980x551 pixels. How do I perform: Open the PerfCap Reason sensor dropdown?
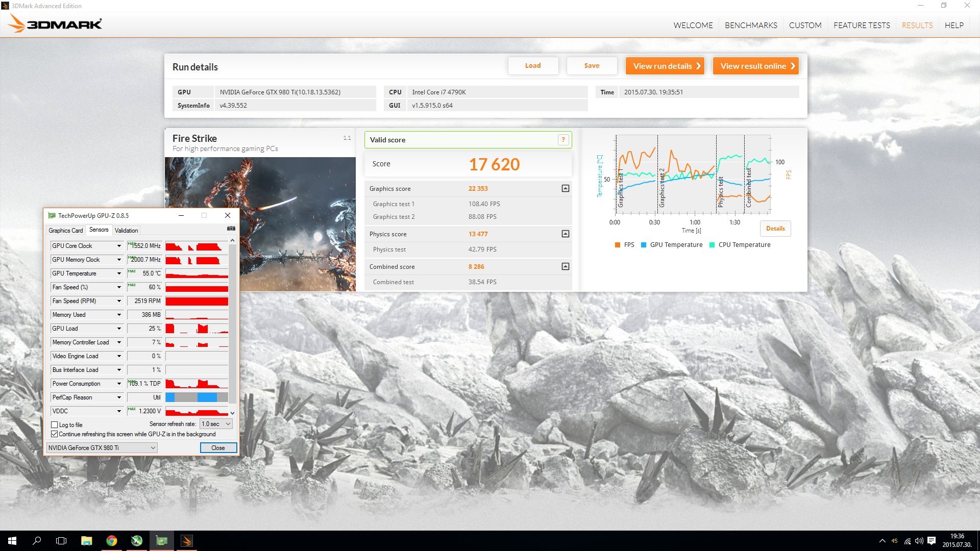click(119, 397)
